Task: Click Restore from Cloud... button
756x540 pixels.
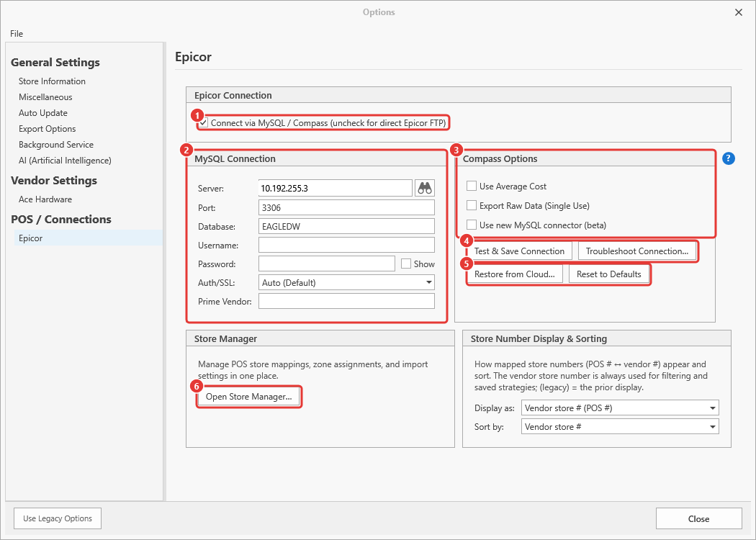Action: pyautogui.click(x=515, y=274)
